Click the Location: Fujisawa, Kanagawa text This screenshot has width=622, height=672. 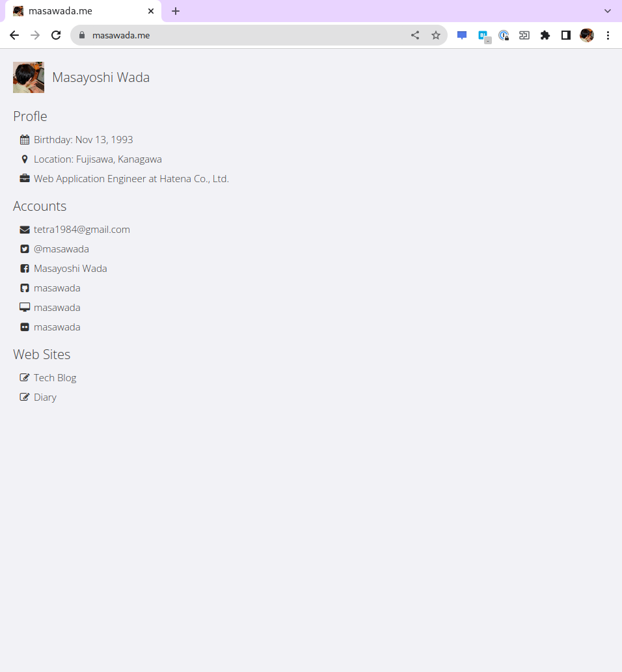coord(98,159)
